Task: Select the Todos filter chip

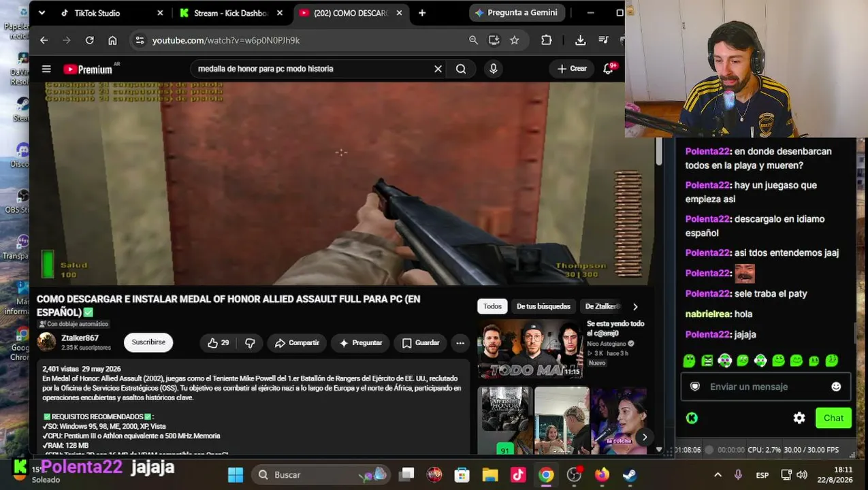Action: click(492, 306)
